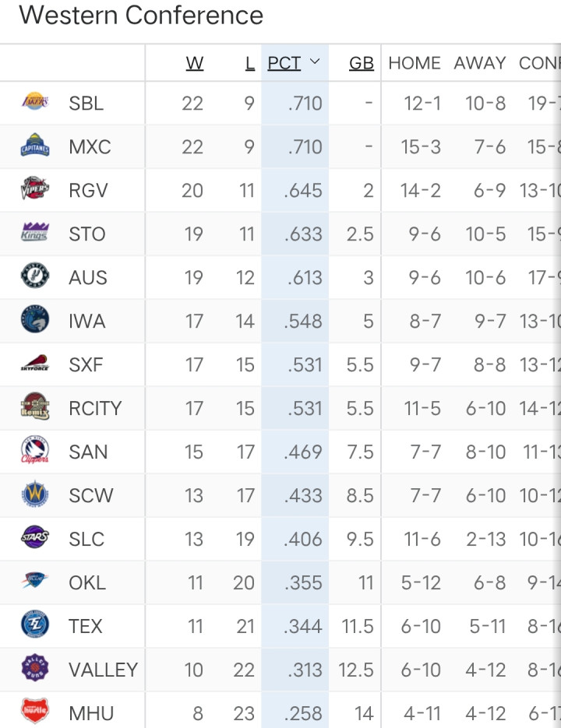Click the Rio Grande Valley Vipers logo
This screenshot has width=561, height=728.
point(35,189)
